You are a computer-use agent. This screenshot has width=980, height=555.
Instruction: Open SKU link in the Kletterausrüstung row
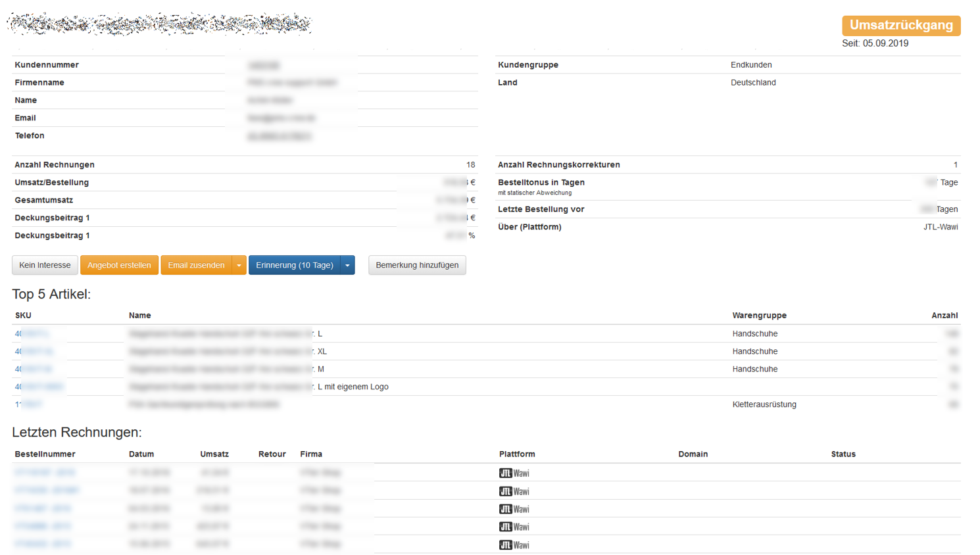tap(28, 405)
